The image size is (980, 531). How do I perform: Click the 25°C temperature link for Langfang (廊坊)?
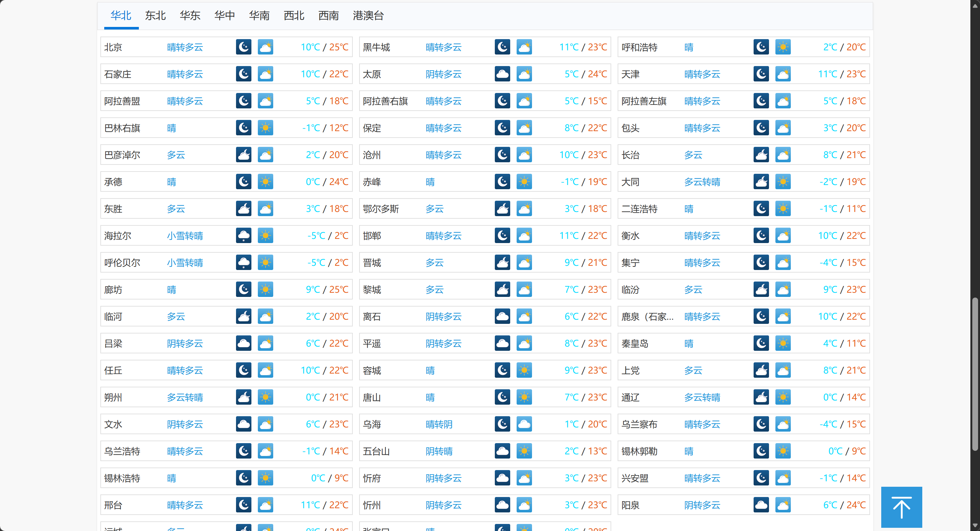(x=338, y=289)
